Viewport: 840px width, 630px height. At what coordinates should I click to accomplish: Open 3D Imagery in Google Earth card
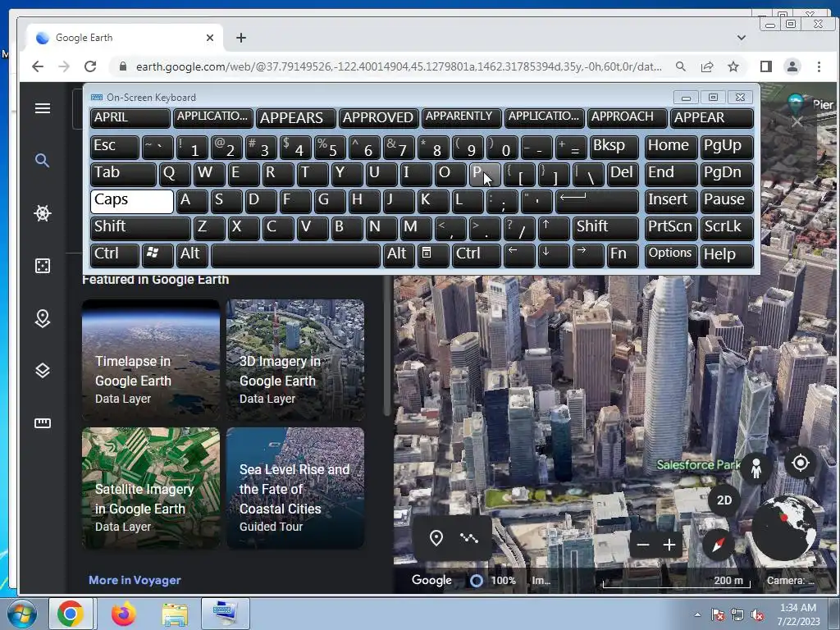pyautogui.click(x=295, y=360)
